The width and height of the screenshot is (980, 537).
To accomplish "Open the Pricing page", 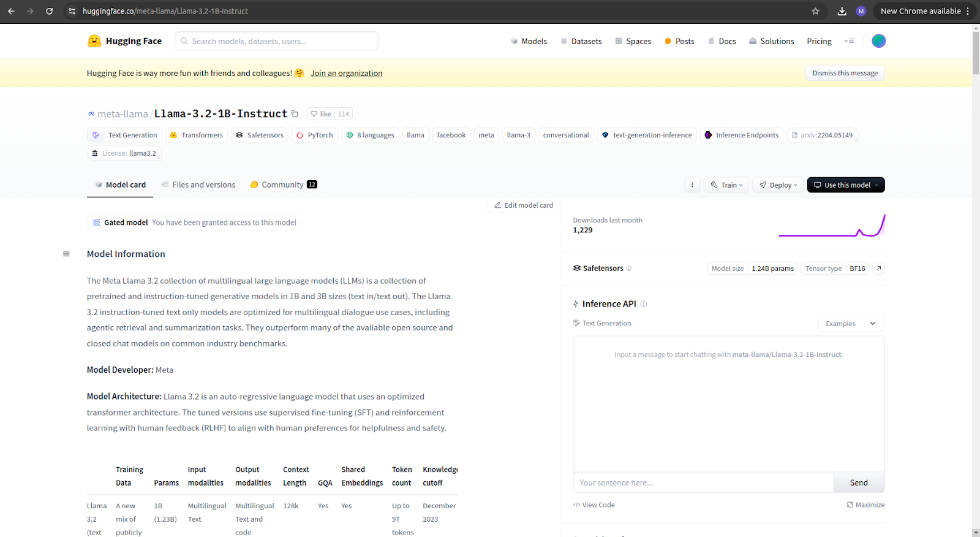I will pos(819,41).
